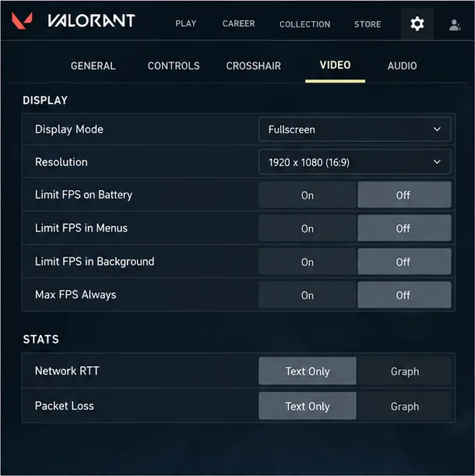Click the Limit FPS on Battery label
The width and height of the screenshot is (475, 476).
pos(83,195)
